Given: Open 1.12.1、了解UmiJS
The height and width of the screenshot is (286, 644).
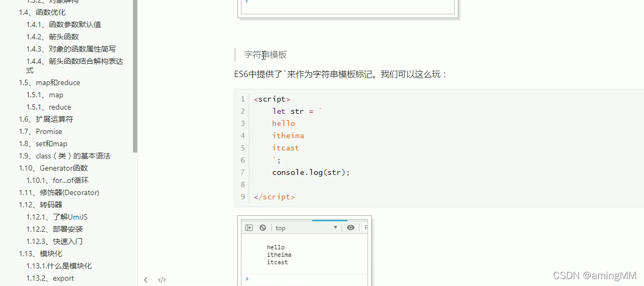Looking at the screenshot, I should tap(57, 217).
